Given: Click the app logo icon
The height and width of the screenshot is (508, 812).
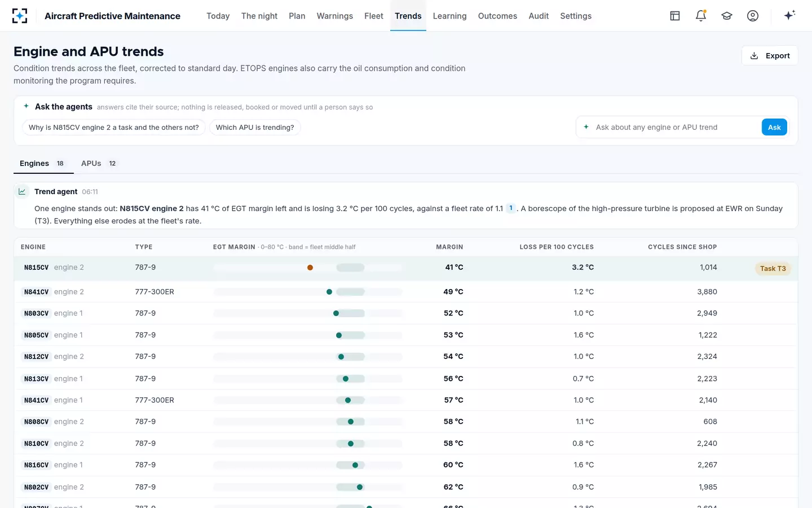Looking at the screenshot, I should pyautogui.click(x=20, y=16).
